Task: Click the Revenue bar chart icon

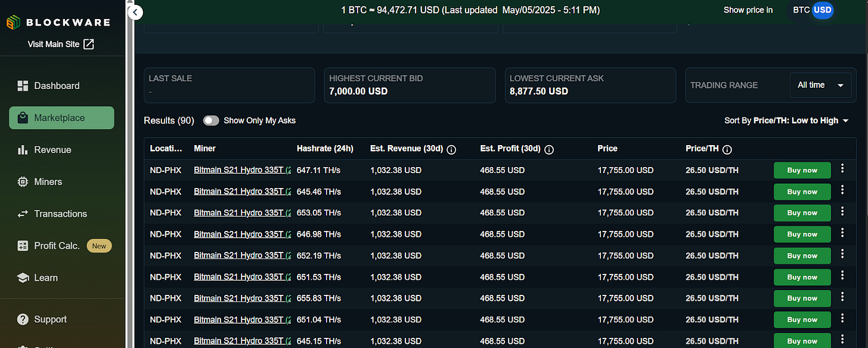Action: pyautogui.click(x=23, y=150)
